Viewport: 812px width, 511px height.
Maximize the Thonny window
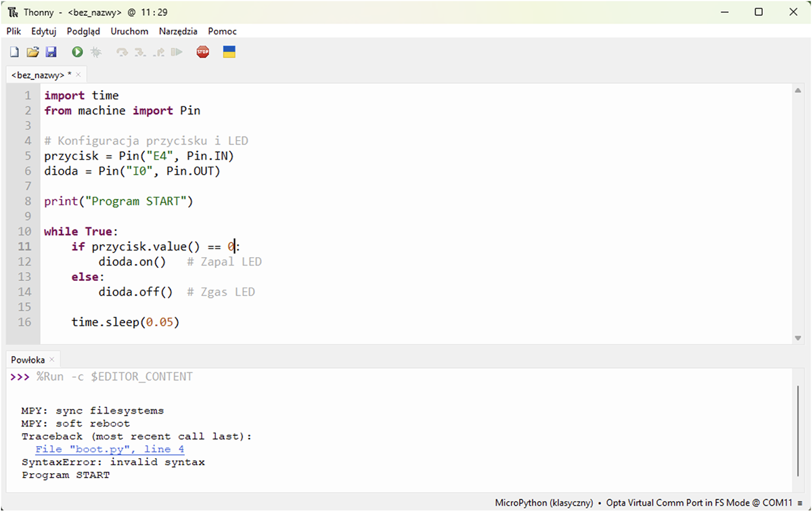(759, 12)
